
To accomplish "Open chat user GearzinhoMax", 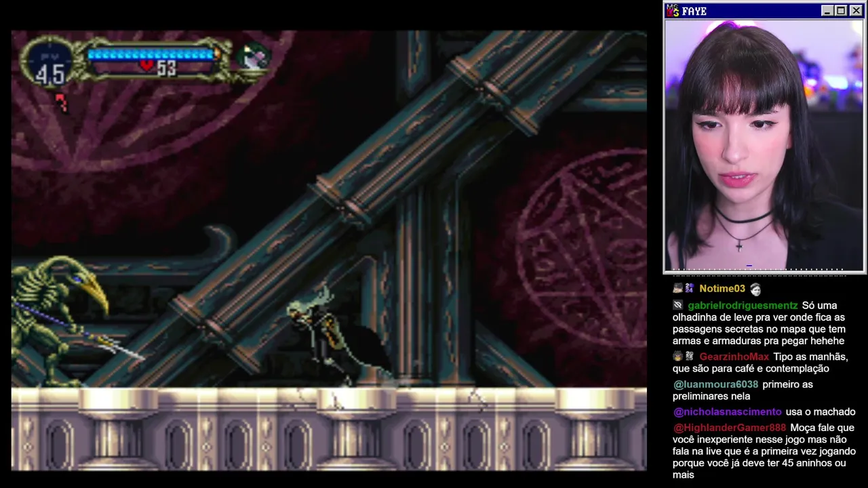I will coord(734,357).
